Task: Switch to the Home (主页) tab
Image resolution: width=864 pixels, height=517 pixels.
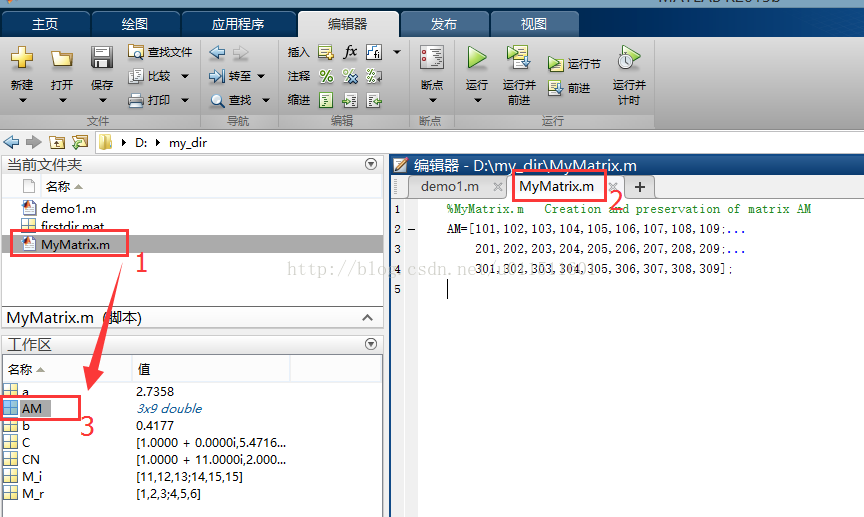Action: [45, 24]
